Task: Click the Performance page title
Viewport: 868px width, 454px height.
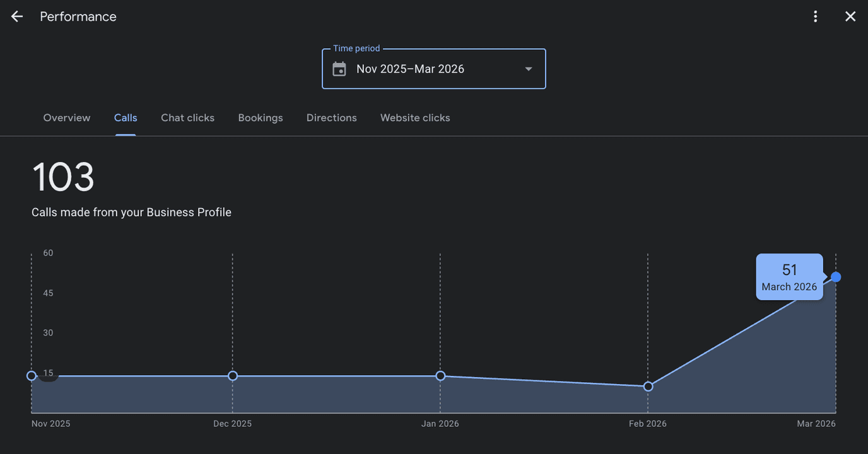Action: (78, 16)
